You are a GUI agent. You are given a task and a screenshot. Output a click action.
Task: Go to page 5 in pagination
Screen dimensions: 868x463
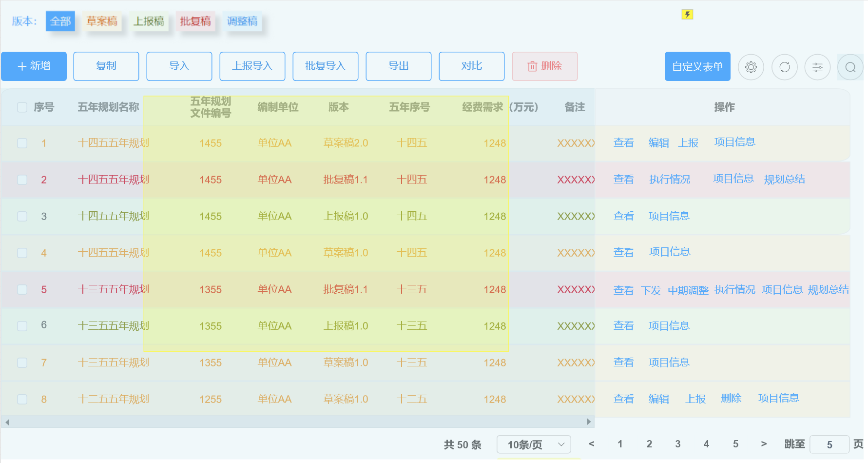735,444
